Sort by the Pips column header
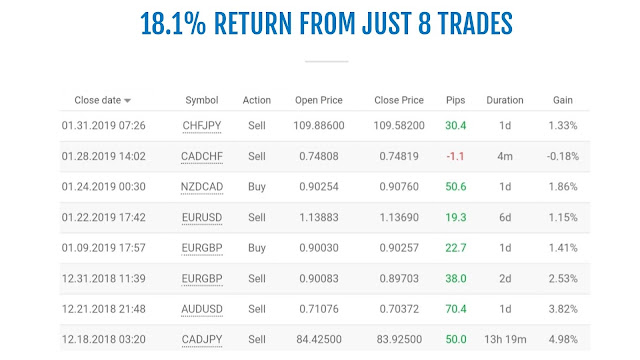640x360 pixels. (456, 100)
